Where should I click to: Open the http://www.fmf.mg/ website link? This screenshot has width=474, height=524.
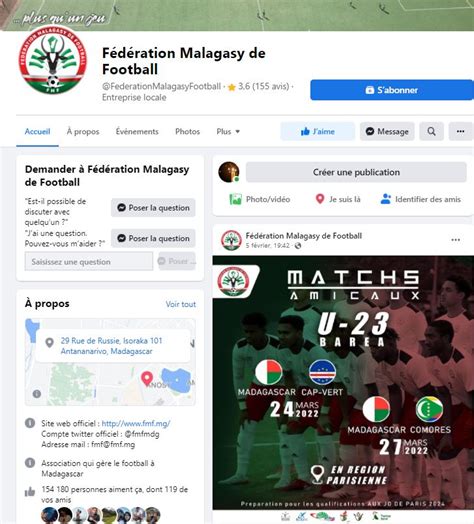coord(136,423)
